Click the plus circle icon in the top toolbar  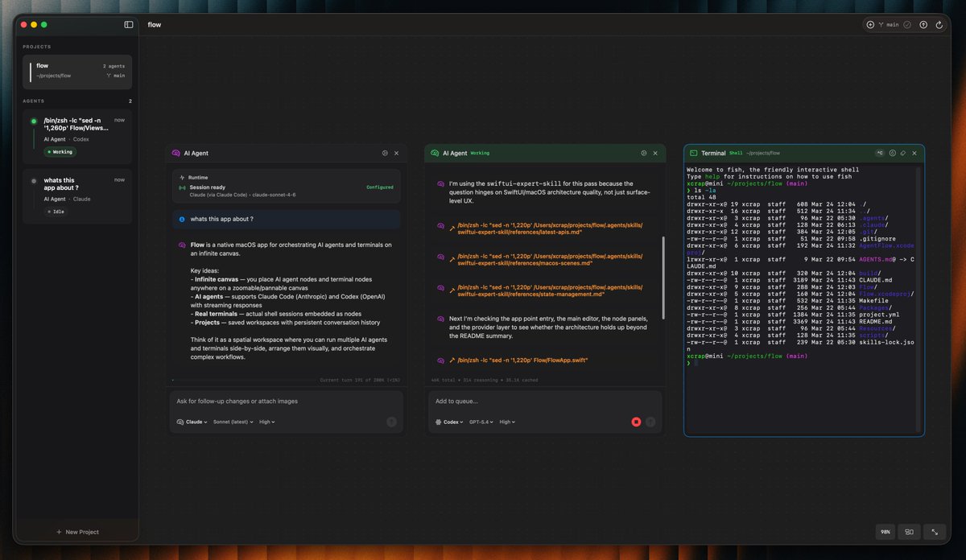(x=870, y=25)
